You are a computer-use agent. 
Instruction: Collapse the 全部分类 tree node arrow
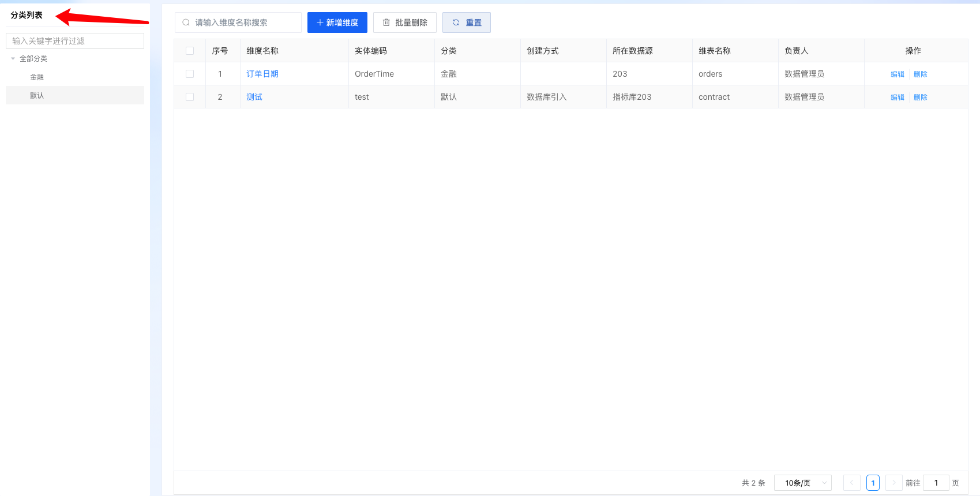13,59
